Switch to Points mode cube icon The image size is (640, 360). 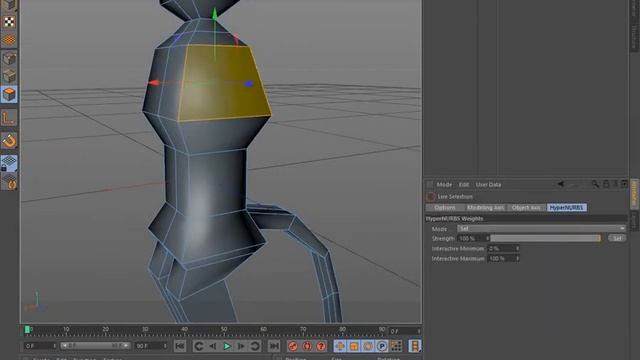pos(9,58)
